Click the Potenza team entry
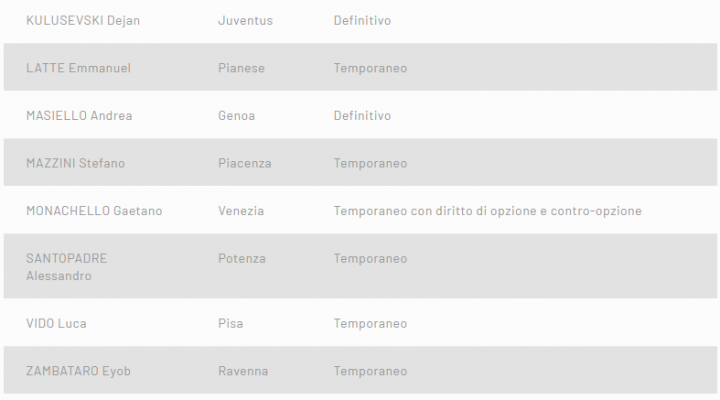The image size is (720, 400). pyautogui.click(x=242, y=259)
